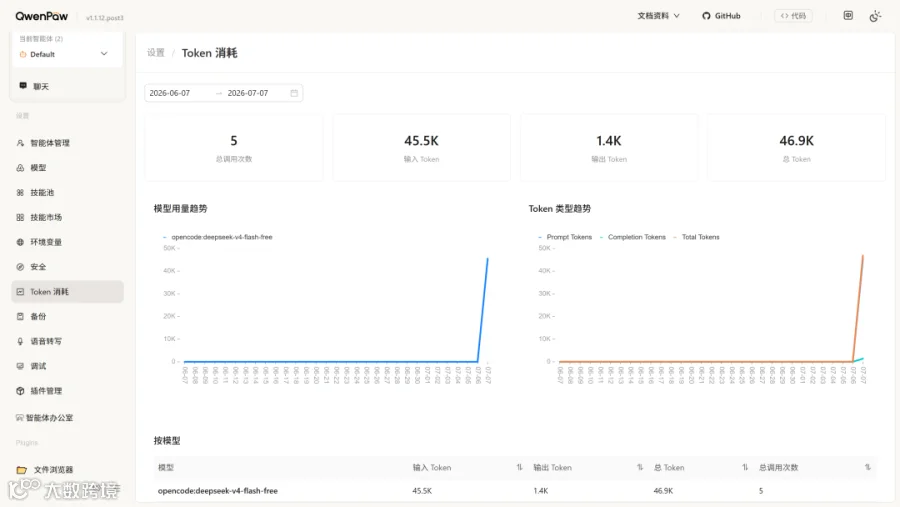Screen dimensions: 900x507
Task: Open 语音转写 in the sidebar
Action: point(67,341)
